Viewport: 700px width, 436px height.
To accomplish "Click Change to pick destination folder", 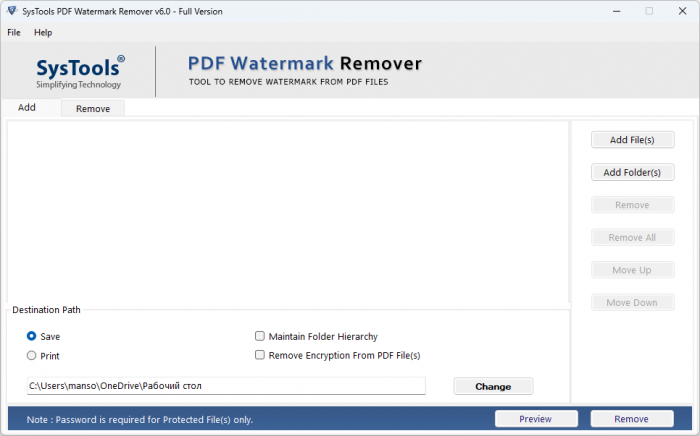I will pyautogui.click(x=493, y=386).
